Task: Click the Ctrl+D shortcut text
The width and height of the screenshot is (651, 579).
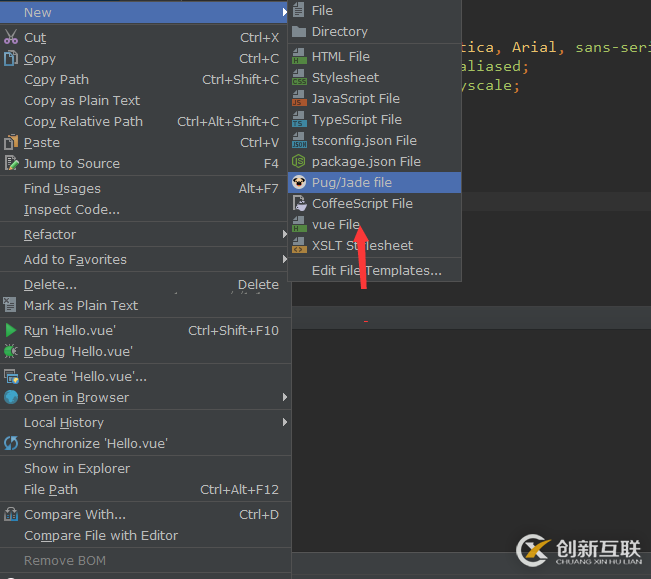Action: tap(259, 514)
